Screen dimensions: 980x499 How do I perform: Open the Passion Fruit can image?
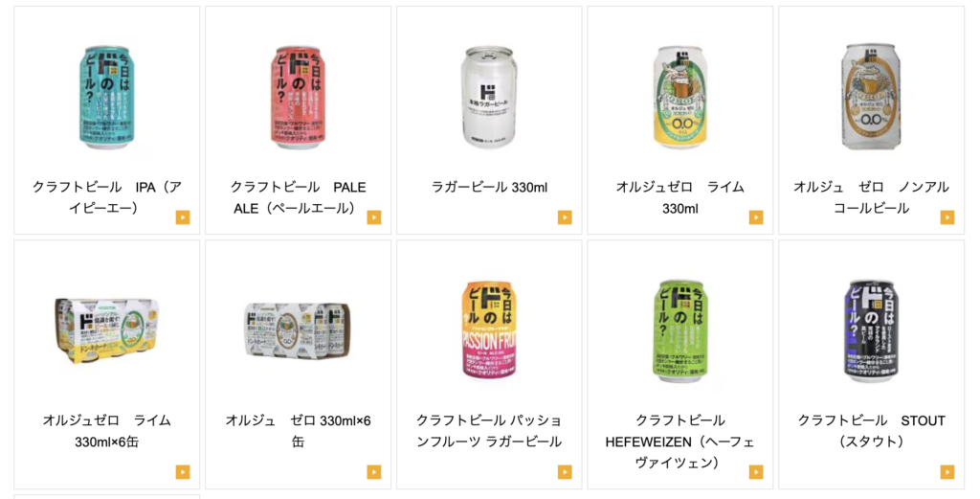(489, 330)
